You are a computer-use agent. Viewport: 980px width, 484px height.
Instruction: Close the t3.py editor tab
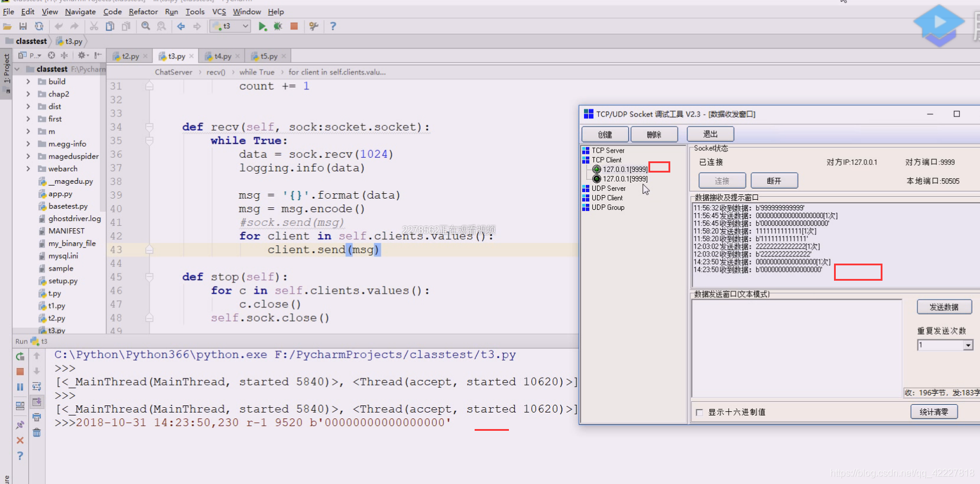(192, 56)
